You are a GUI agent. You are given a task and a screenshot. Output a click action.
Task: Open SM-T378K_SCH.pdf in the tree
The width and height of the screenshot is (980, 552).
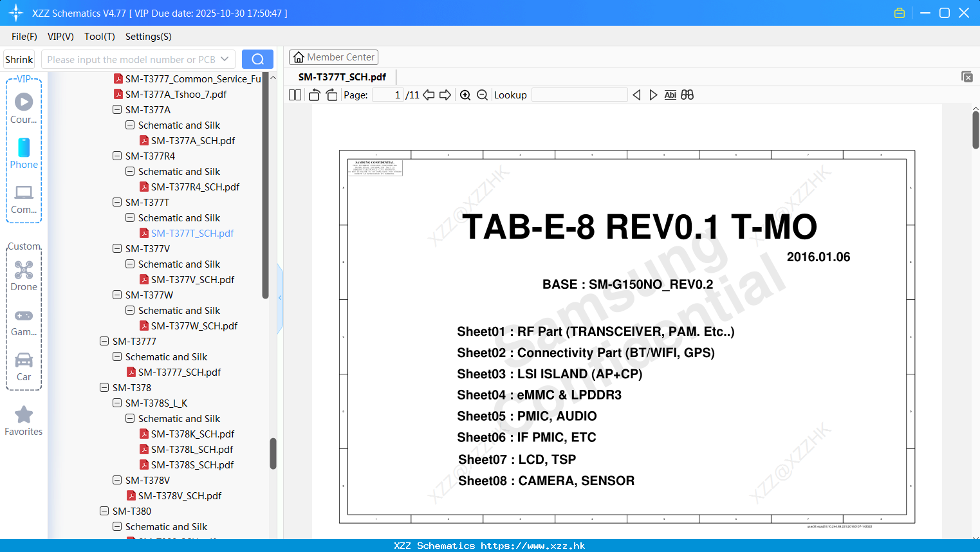point(192,434)
